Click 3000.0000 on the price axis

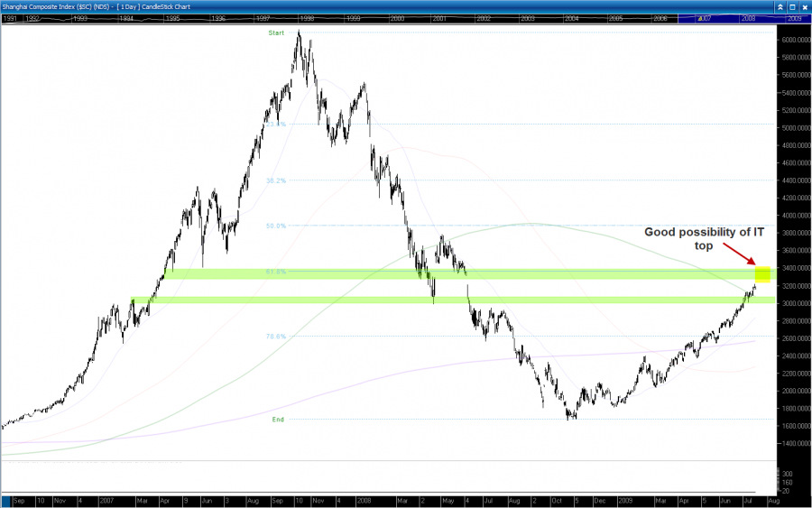(x=797, y=303)
